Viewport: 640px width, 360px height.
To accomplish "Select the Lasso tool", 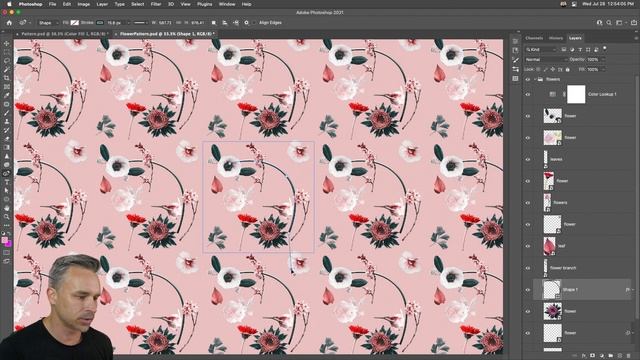I will point(7,60).
